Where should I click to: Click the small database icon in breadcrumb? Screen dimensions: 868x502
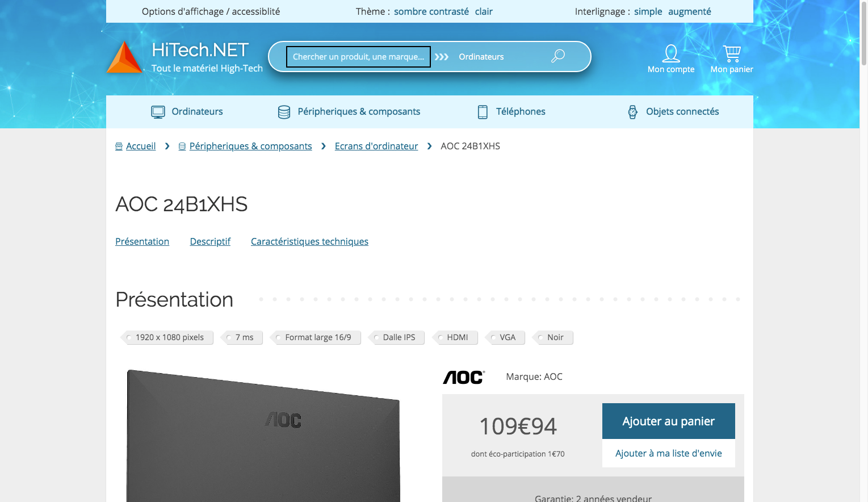click(182, 147)
